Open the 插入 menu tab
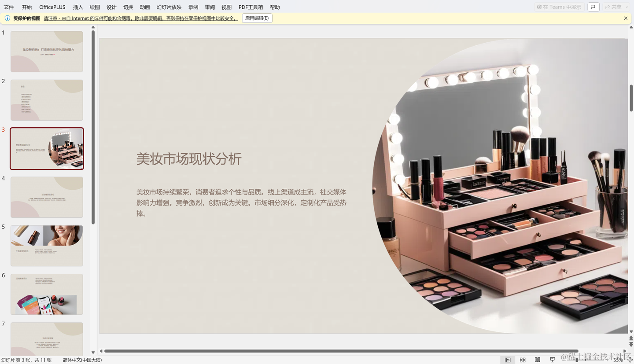 [78, 7]
